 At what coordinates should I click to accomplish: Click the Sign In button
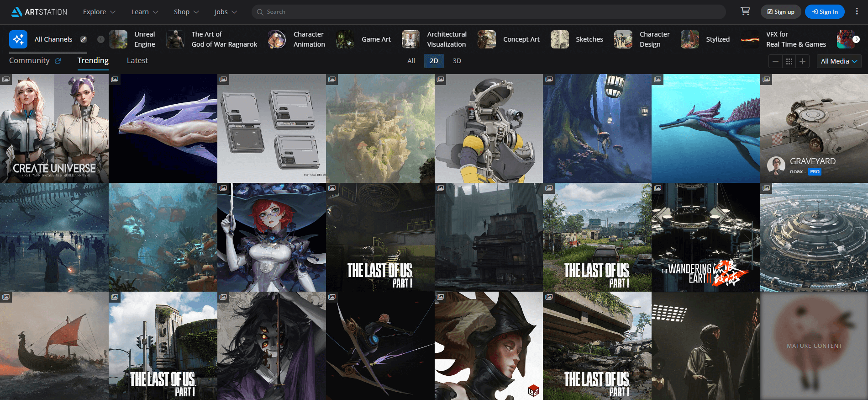pyautogui.click(x=825, y=12)
